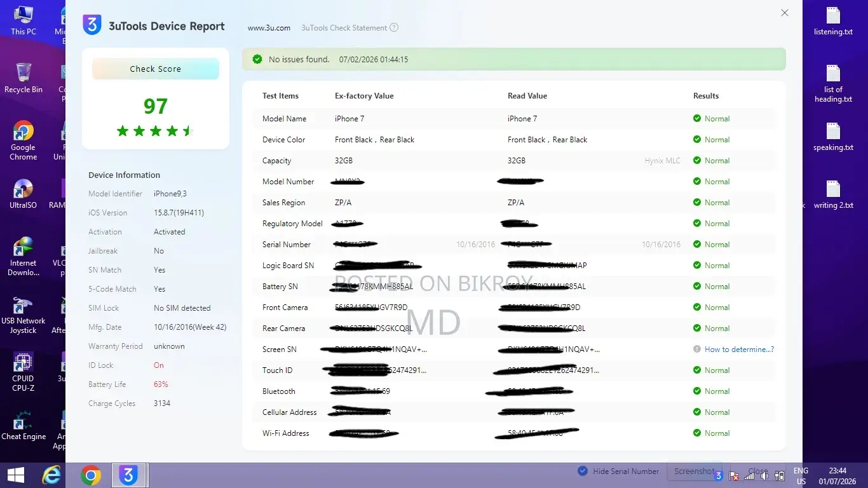This screenshot has height=488, width=868.
Task: Click the green check icon in the Touch ID row
Action: 697,370
